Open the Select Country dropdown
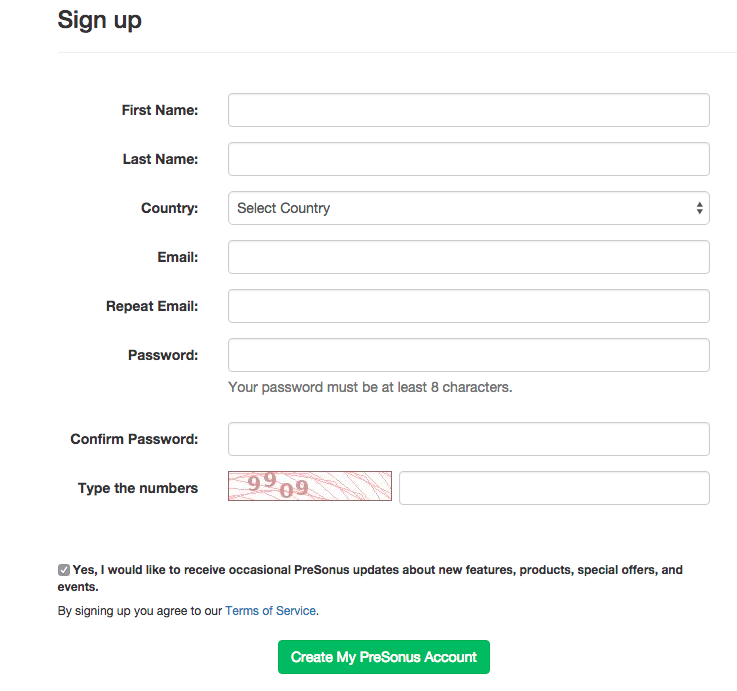This screenshot has height=691, width=737. [x=468, y=208]
